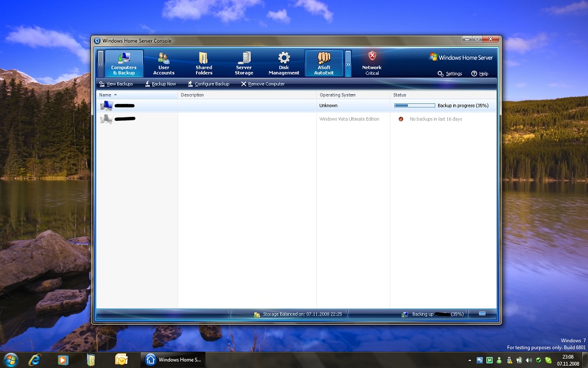The height and width of the screenshot is (368, 588).
Task: Click the Description column header
Action: [x=247, y=95]
